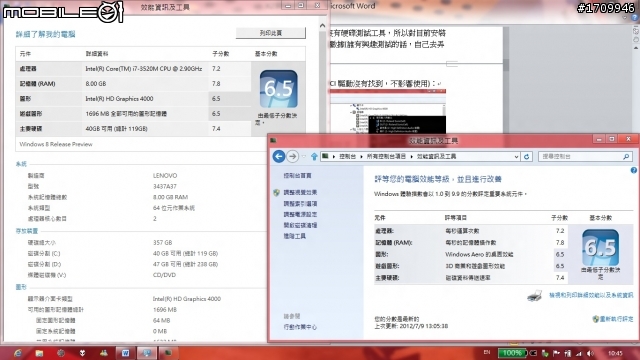The width and height of the screenshot is (640, 360).
Task: Click the LENOVO manufacturer value
Action: 165,176
